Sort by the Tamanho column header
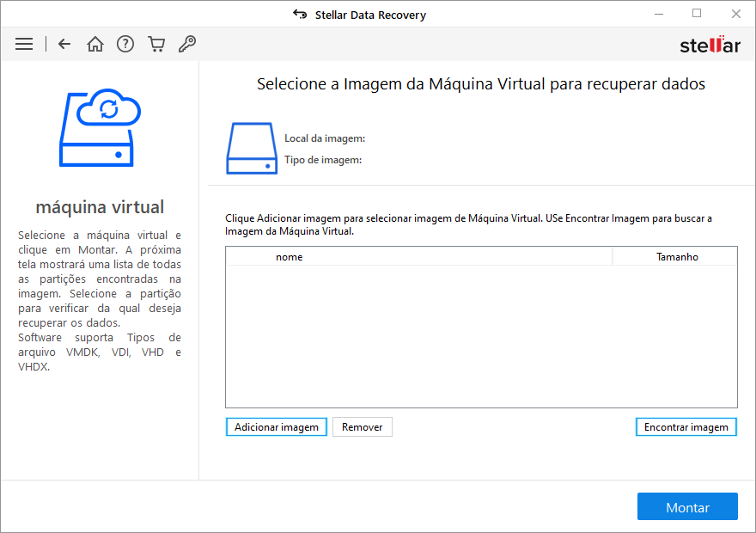The width and height of the screenshot is (756, 533). [x=675, y=256]
